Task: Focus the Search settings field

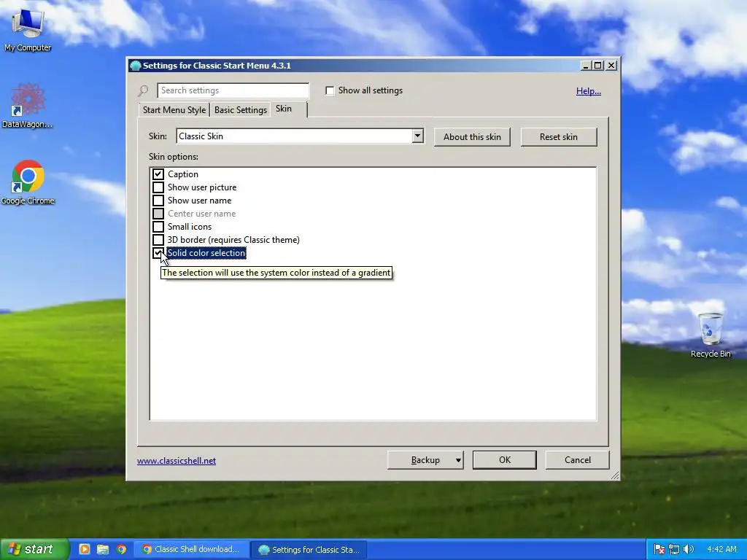Action: point(233,90)
